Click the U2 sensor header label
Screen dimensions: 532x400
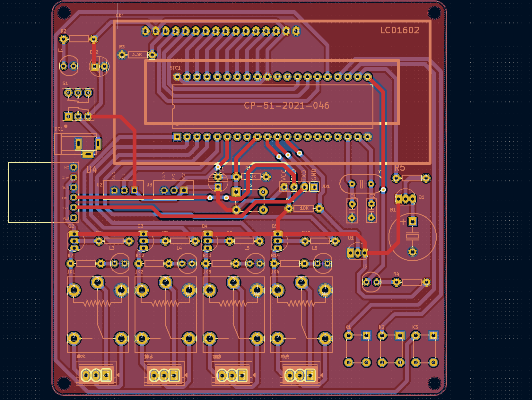click(x=100, y=185)
